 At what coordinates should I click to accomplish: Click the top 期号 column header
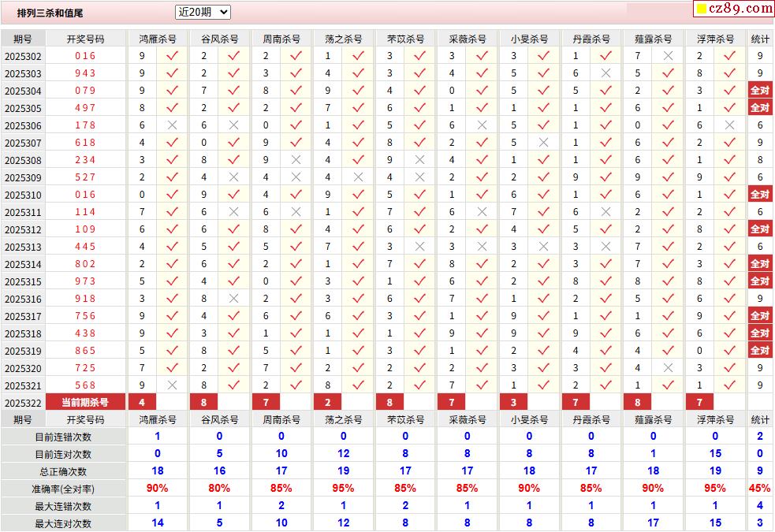23,39
